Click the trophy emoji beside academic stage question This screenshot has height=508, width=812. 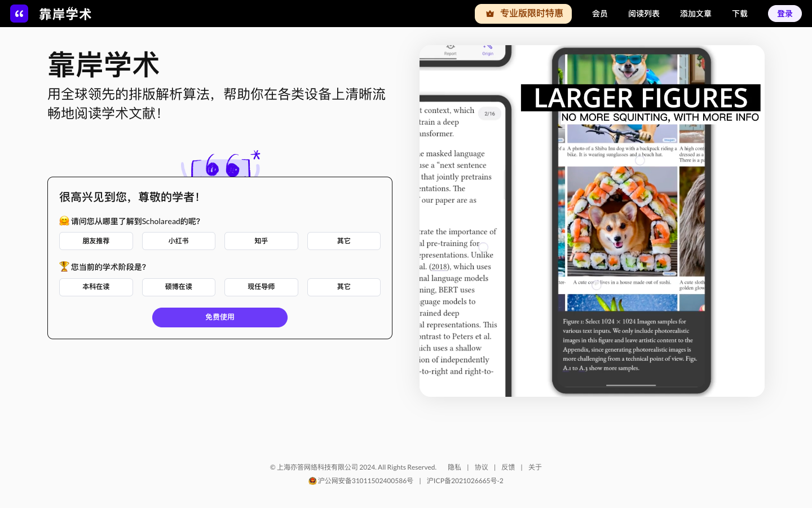pos(64,266)
